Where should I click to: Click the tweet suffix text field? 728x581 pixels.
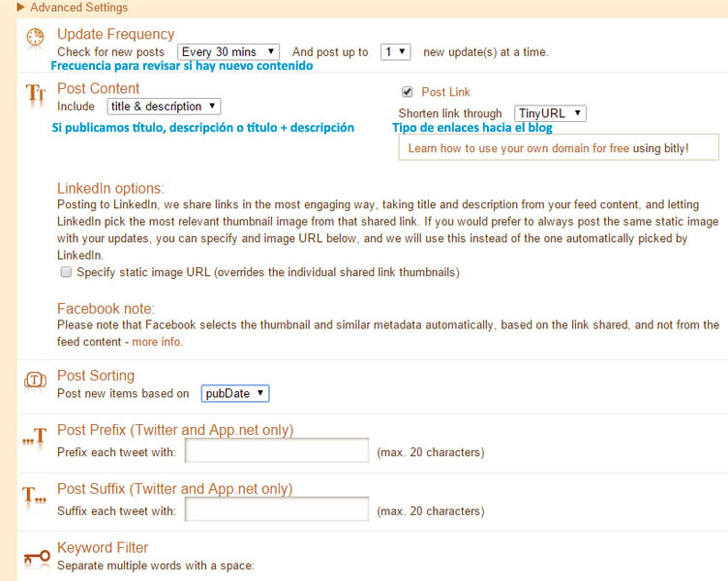click(277, 510)
